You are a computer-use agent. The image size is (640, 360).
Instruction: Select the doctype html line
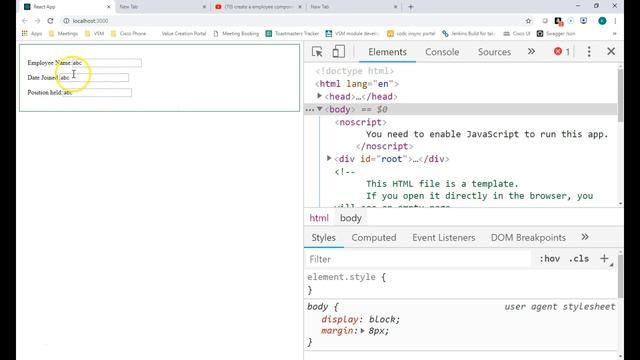354,71
